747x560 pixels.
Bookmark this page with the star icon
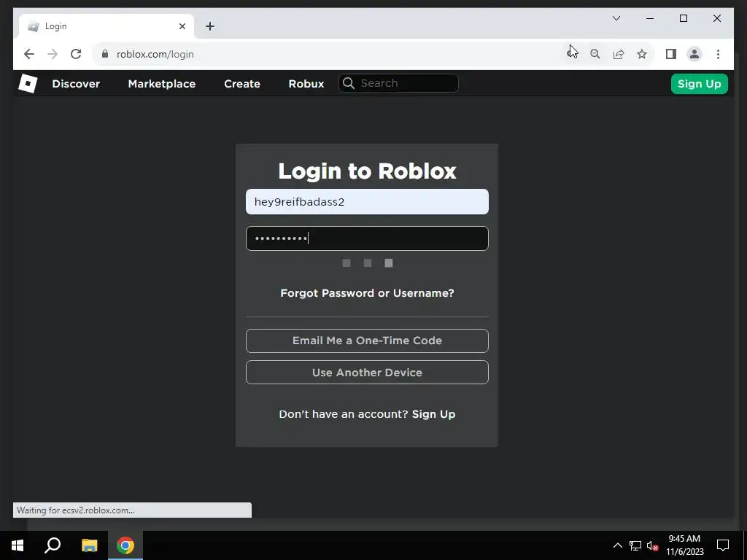point(642,54)
